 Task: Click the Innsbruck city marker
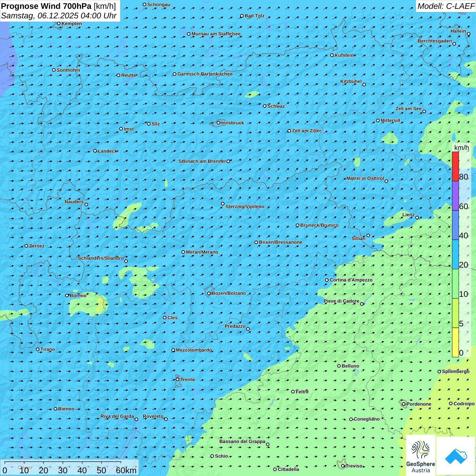click(219, 123)
